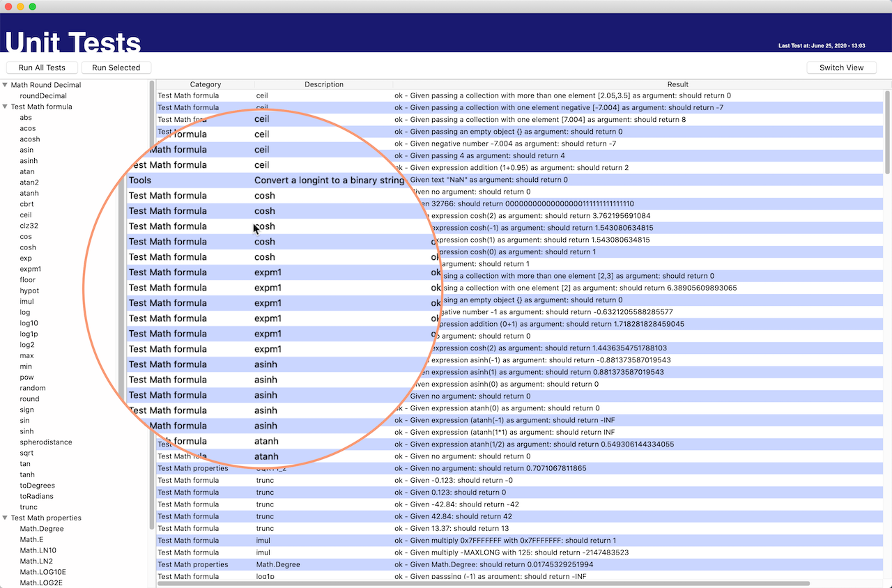Select the cbrt test in sidebar
The width and height of the screenshot is (892, 588).
[26, 204]
